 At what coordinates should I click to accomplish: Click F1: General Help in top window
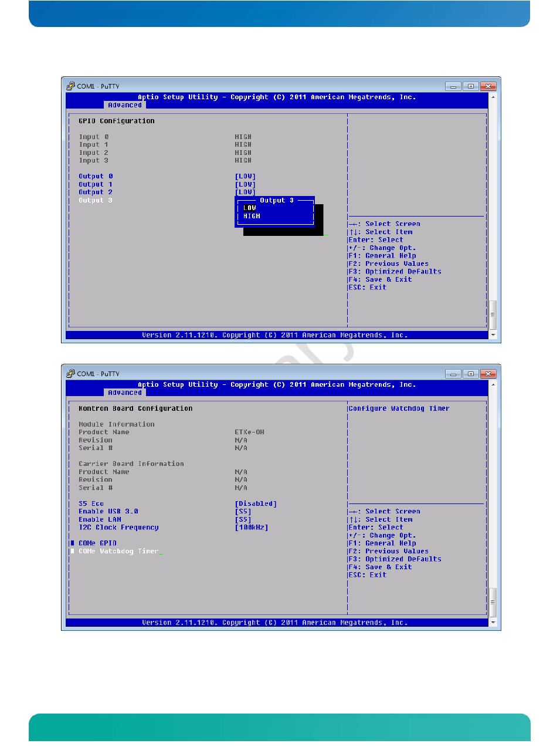[x=382, y=255]
